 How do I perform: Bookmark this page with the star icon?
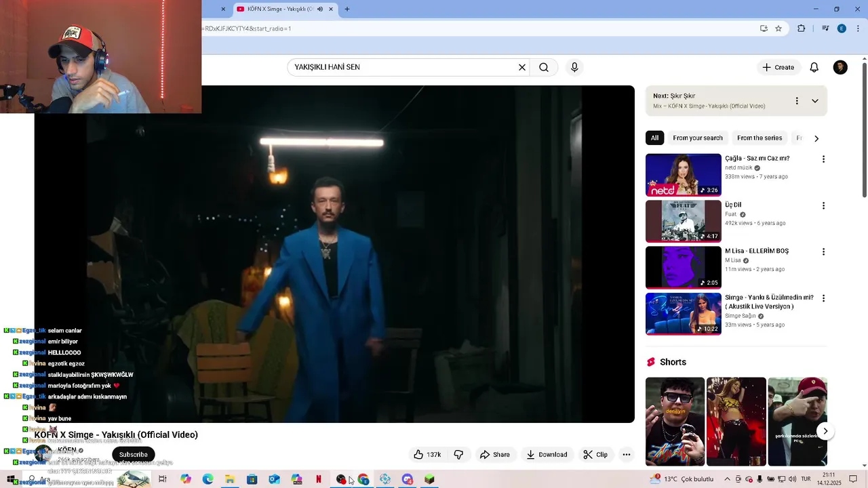point(778,28)
